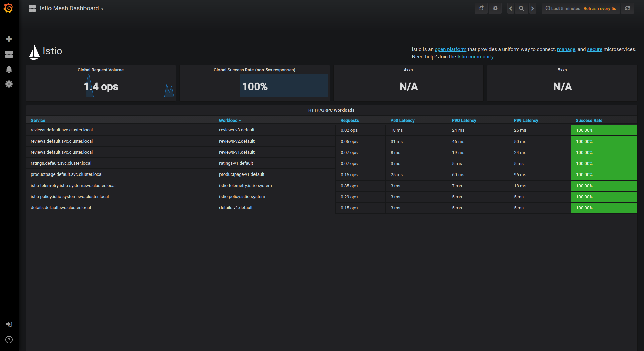
Task: Click the productpage-v1.default workload cell
Action: pos(242,174)
